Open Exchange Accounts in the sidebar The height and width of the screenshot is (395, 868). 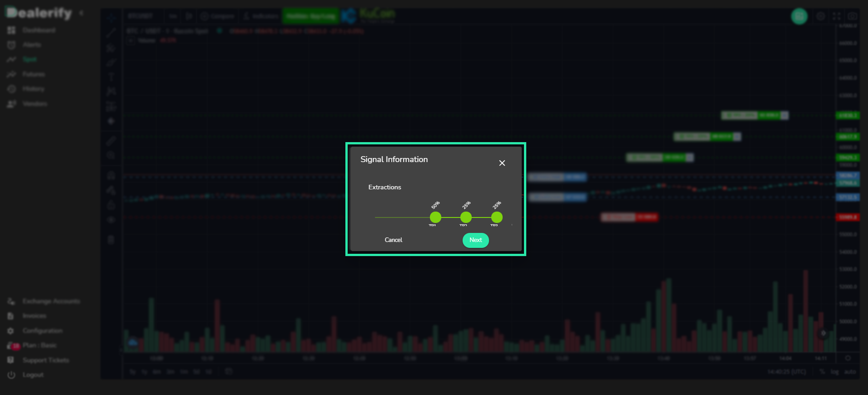click(x=51, y=301)
